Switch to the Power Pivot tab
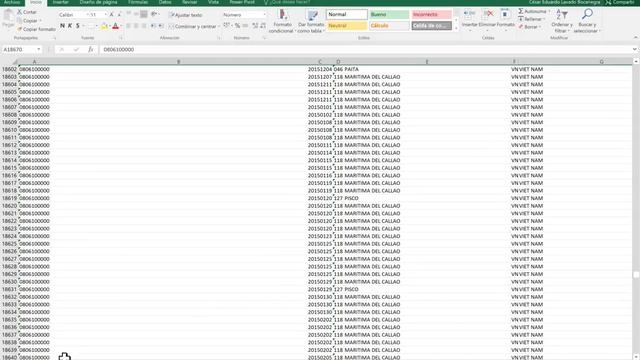Screen dimensions: 640x360 point(242,2)
